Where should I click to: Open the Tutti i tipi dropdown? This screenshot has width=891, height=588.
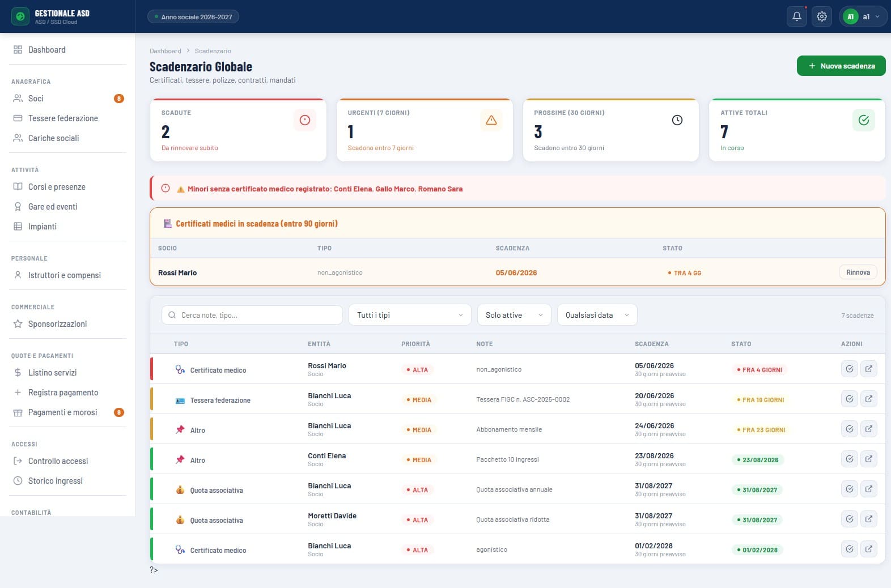[x=410, y=315]
